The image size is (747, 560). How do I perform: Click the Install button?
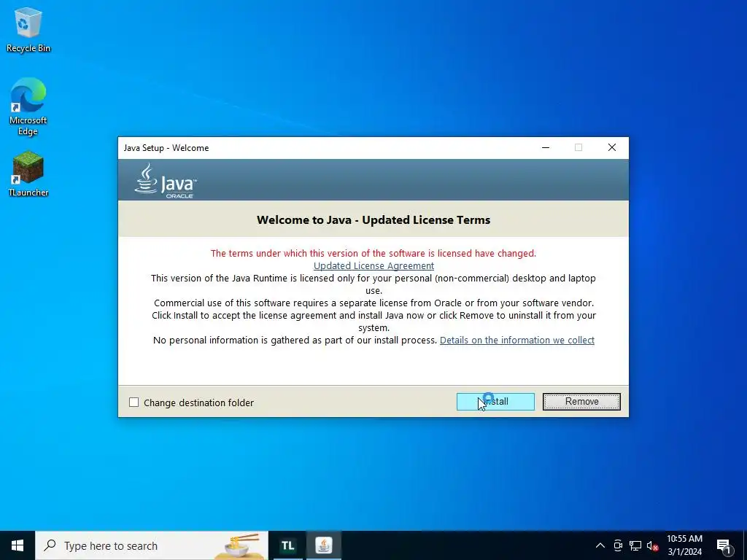point(495,402)
